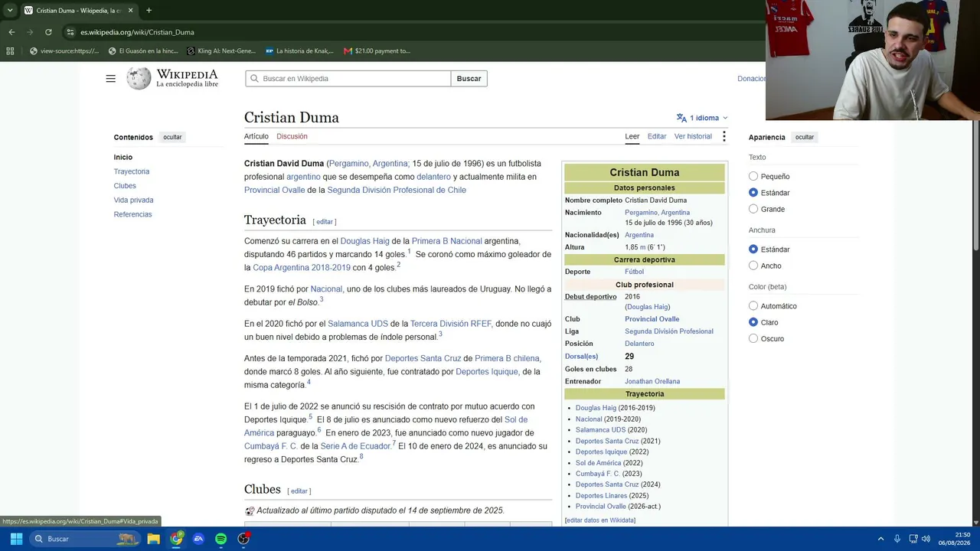This screenshot has height=551, width=980.
Task: Open the Douglas Haig link in Trayectoria text
Action: tap(364, 241)
